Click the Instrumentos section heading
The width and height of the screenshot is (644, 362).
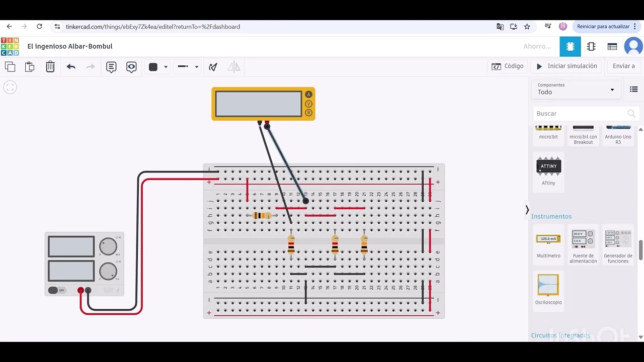tap(551, 217)
